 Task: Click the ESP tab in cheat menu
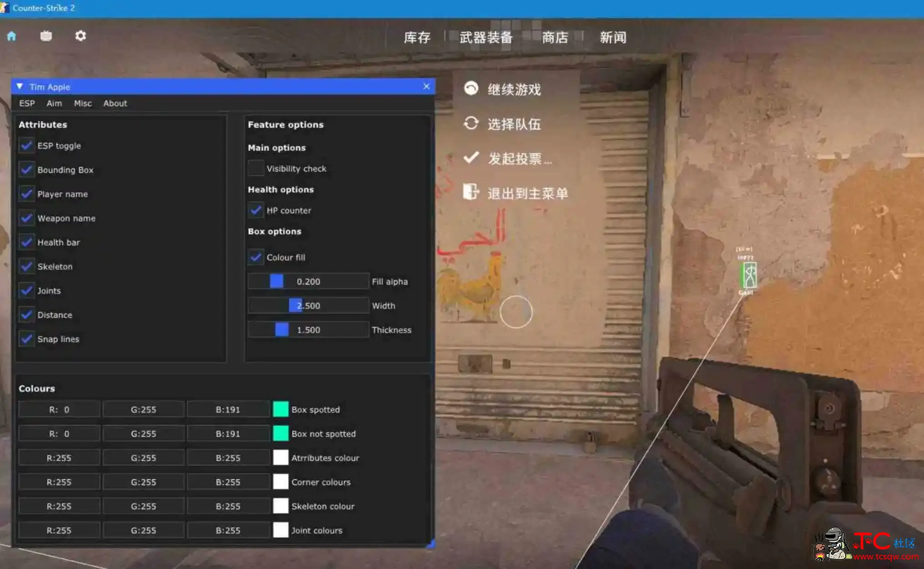(26, 103)
